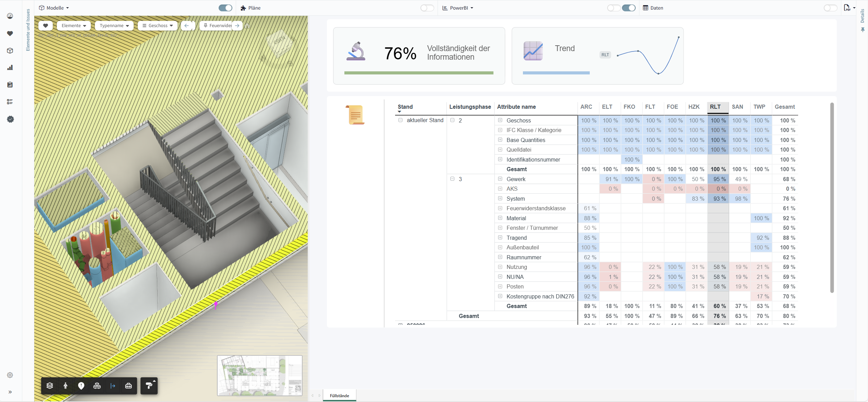Click the floor plan minimap thumbnail
Viewport: 868px width, 402px height.
tap(260, 375)
